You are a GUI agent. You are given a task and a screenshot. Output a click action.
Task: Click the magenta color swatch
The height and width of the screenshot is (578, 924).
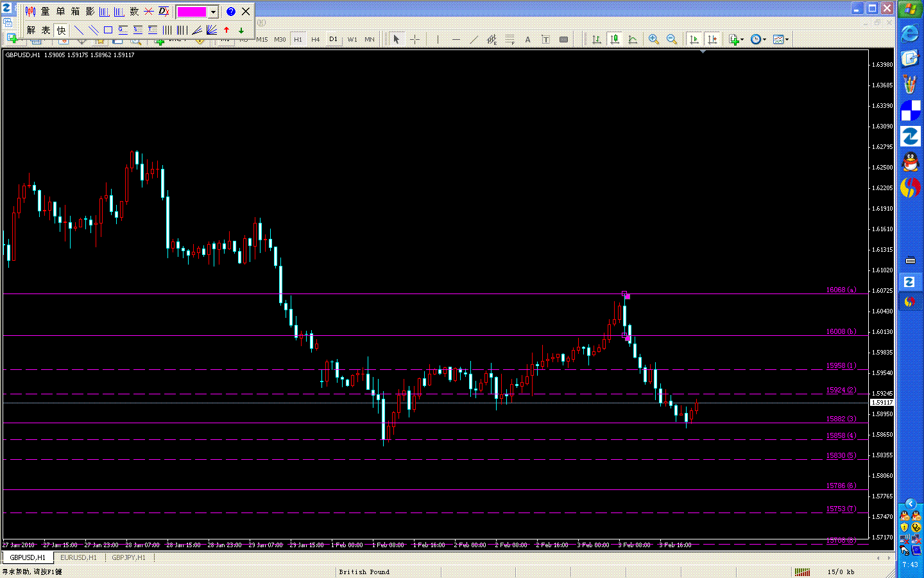192,12
